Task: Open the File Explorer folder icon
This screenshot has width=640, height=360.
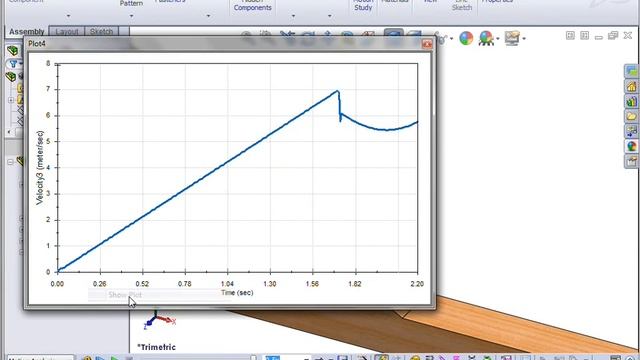Action: pos(632,116)
